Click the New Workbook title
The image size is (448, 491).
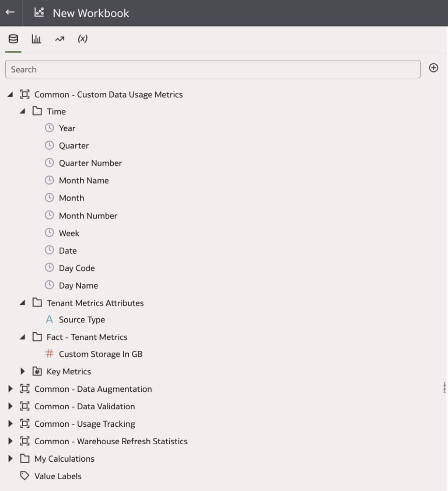pos(90,13)
